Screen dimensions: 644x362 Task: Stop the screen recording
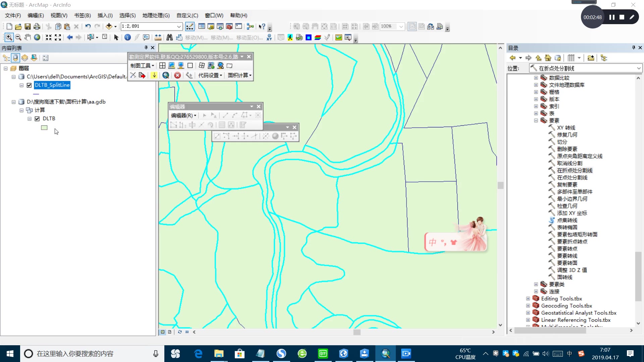click(x=622, y=17)
